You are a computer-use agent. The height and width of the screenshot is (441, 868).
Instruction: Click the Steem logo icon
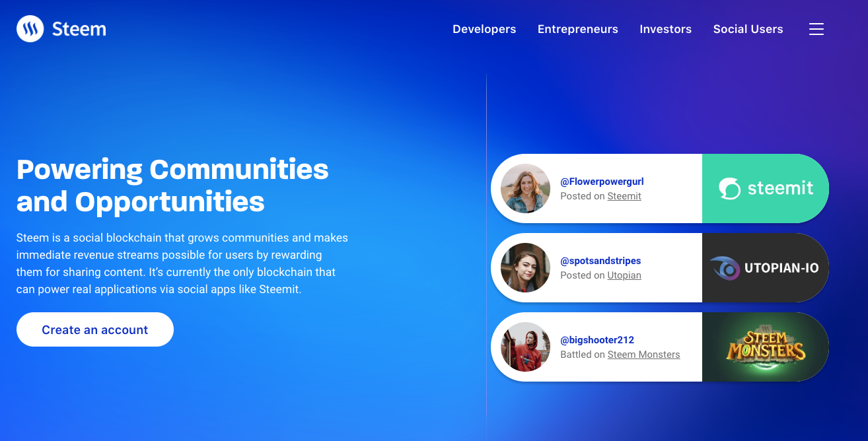[30, 29]
